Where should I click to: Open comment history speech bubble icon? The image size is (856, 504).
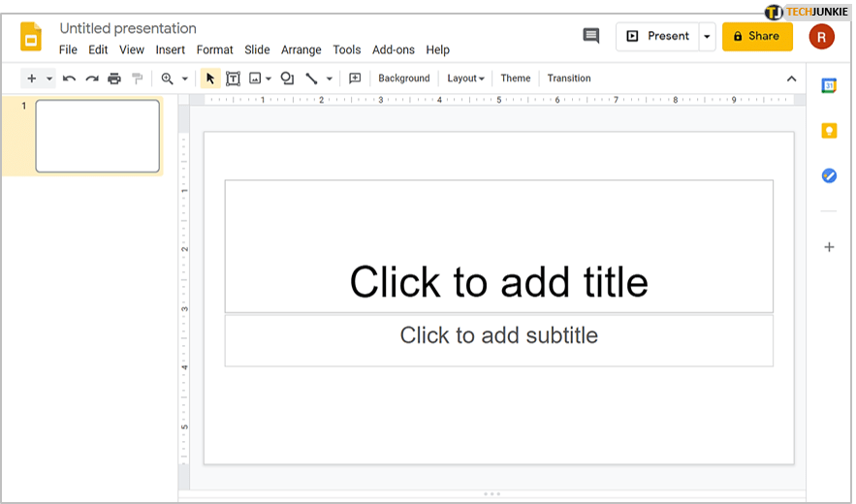[x=590, y=36]
